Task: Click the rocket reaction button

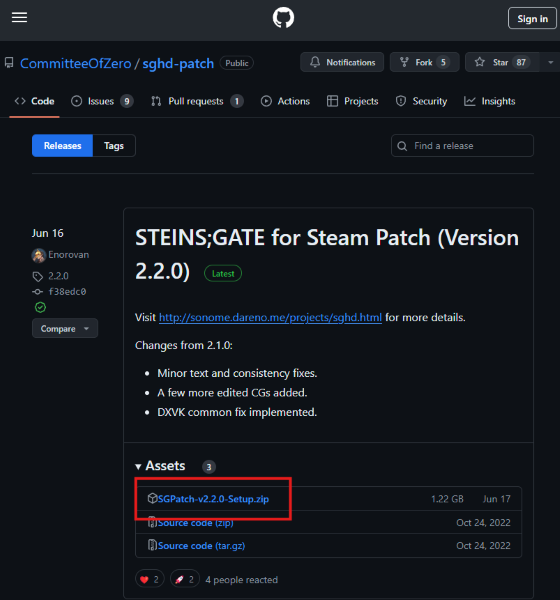Action: [185, 579]
